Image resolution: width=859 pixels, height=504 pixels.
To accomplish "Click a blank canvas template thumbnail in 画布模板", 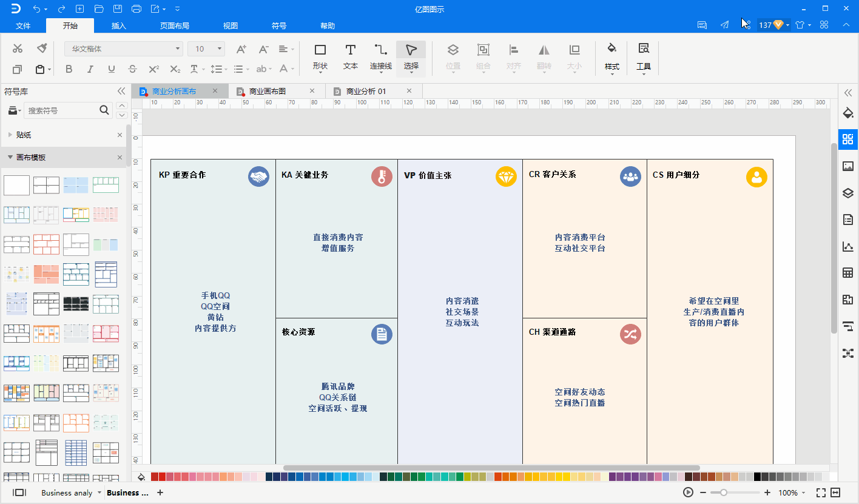I will (16, 186).
